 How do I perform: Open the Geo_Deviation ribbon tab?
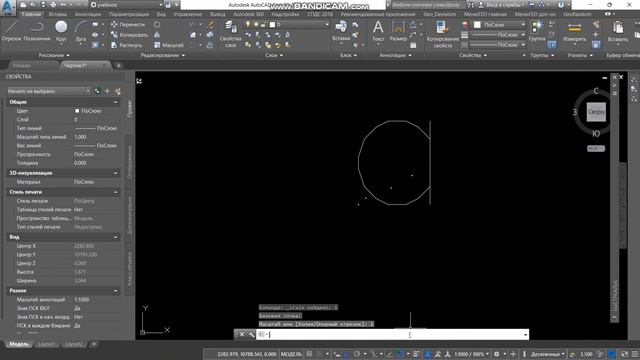pyautogui.click(x=440, y=14)
